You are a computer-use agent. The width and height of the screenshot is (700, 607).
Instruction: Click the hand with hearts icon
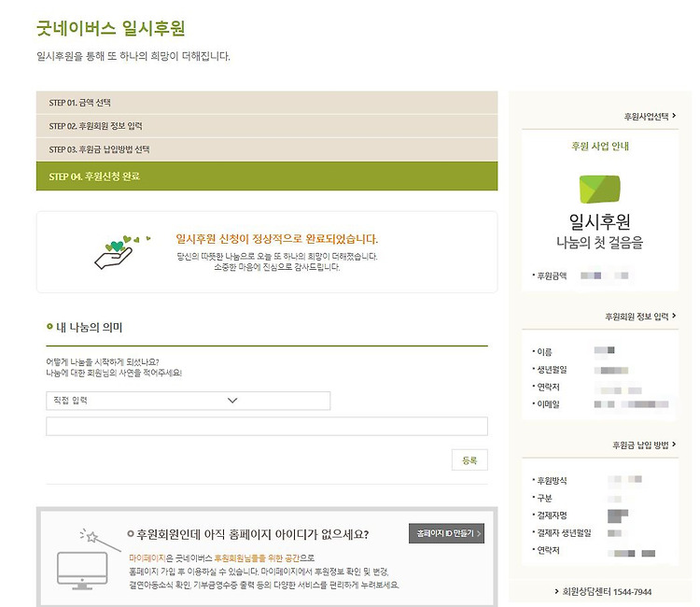(x=120, y=252)
